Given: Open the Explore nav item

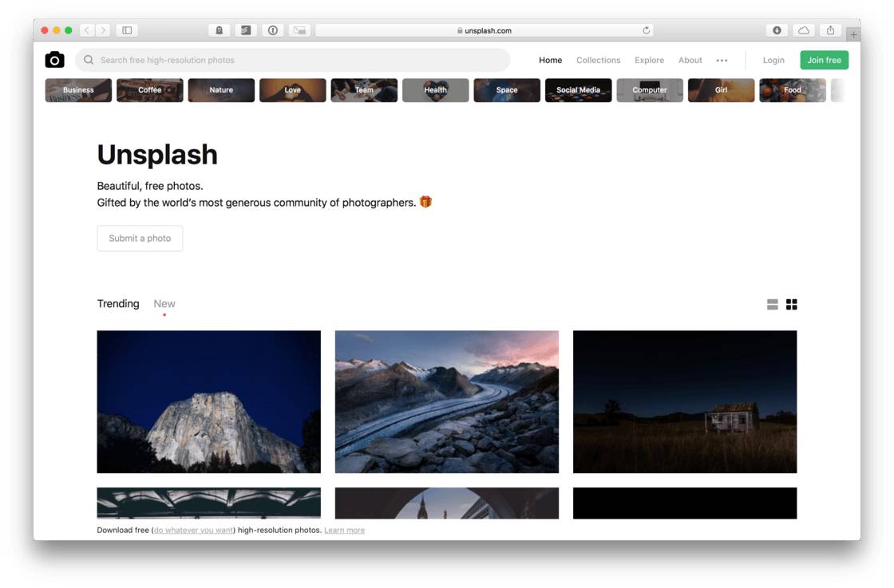Looking at the screenshot, I should [649, 60].
